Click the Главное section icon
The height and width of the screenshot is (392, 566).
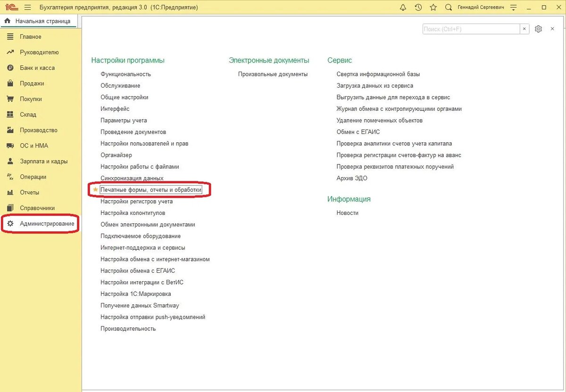(10, 37)
